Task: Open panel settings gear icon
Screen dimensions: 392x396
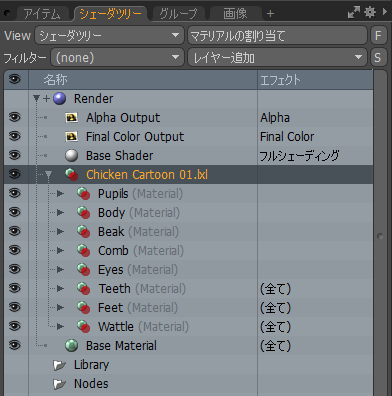Action: [370, 12]
